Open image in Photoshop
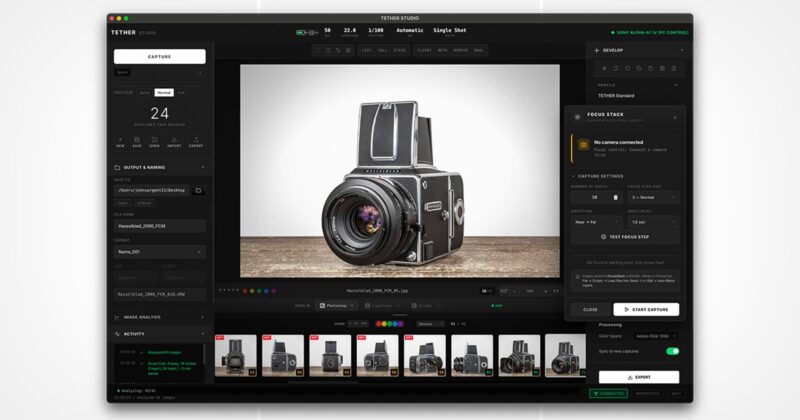800x420 pixels. (337, 306)
